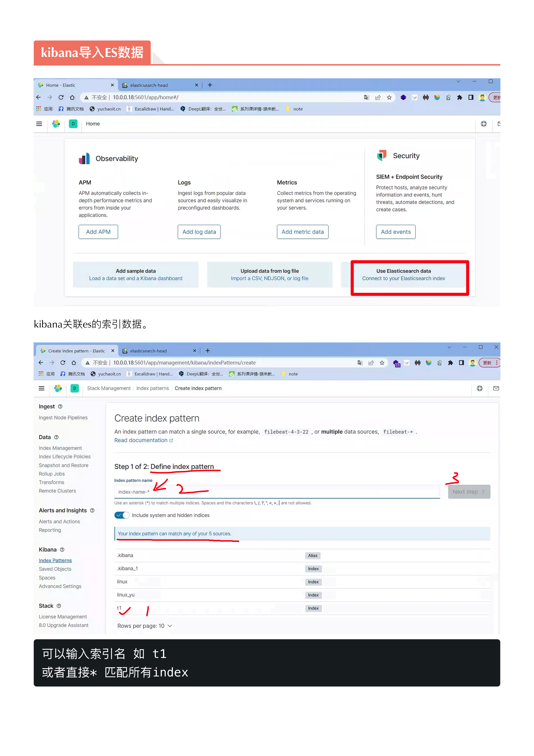Open Index patterns breadcrumb
This screenshot has height=756, width=534.
pyautogui.click(x=152, y=388)
